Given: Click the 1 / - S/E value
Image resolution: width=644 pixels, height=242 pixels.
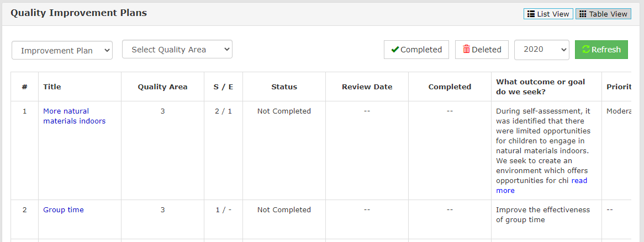Looking at the screenshot, I should point(223,209).
